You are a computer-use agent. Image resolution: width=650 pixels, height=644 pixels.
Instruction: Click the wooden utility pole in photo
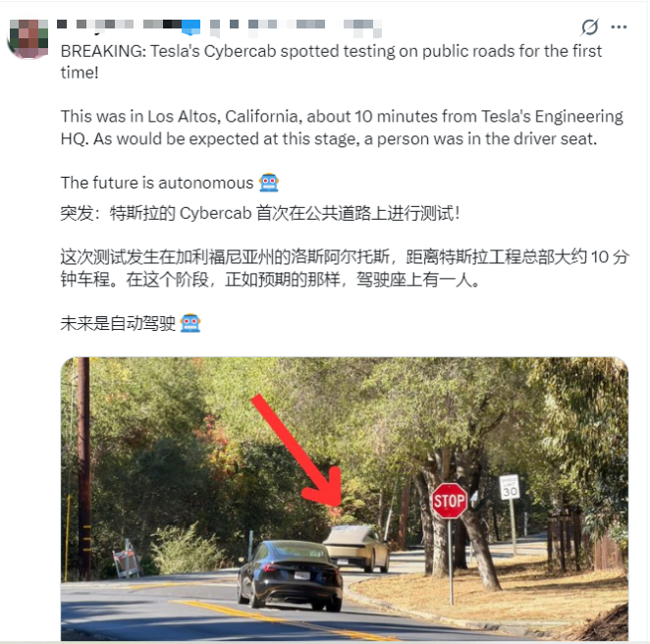click(84, 468)
